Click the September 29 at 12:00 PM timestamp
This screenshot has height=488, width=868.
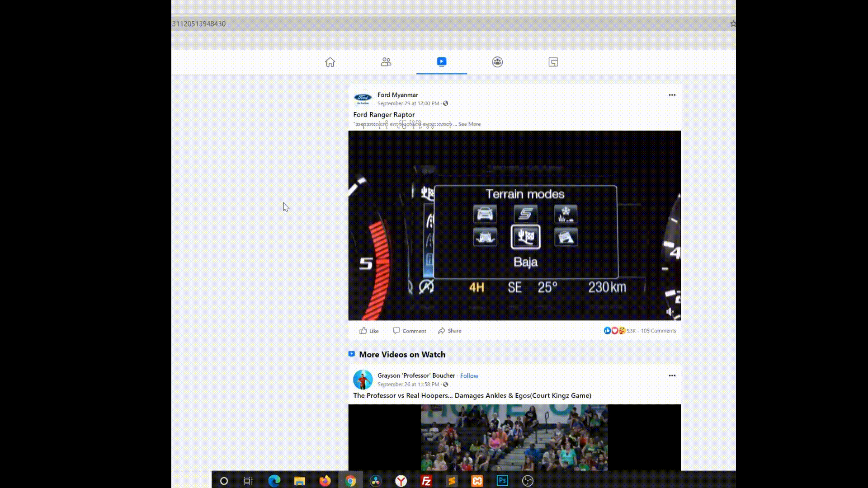[408, 103]
